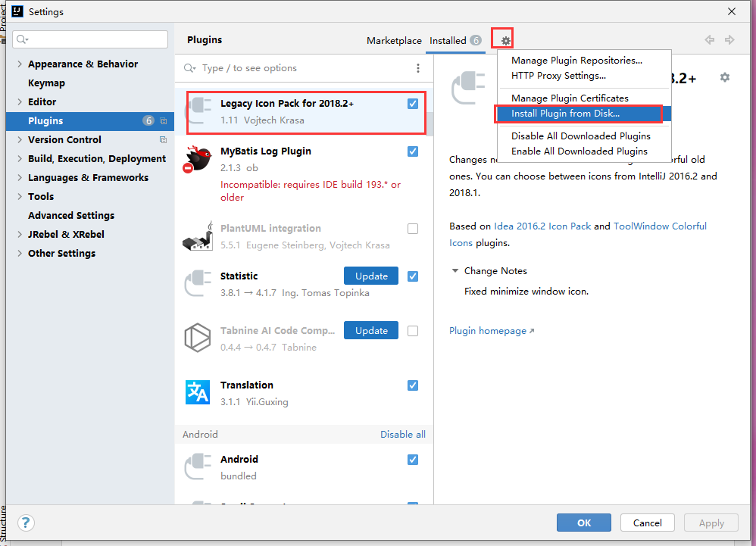Select the Installed plugins tab

coord(455,41)
